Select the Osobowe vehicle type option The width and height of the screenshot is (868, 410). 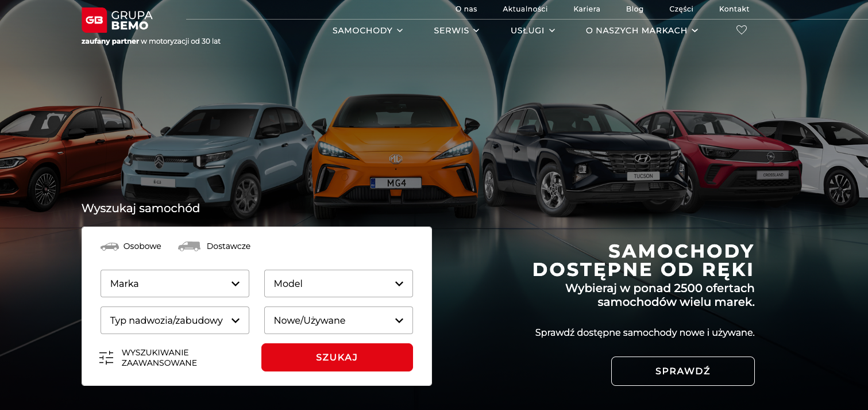[x=131, y=246]
